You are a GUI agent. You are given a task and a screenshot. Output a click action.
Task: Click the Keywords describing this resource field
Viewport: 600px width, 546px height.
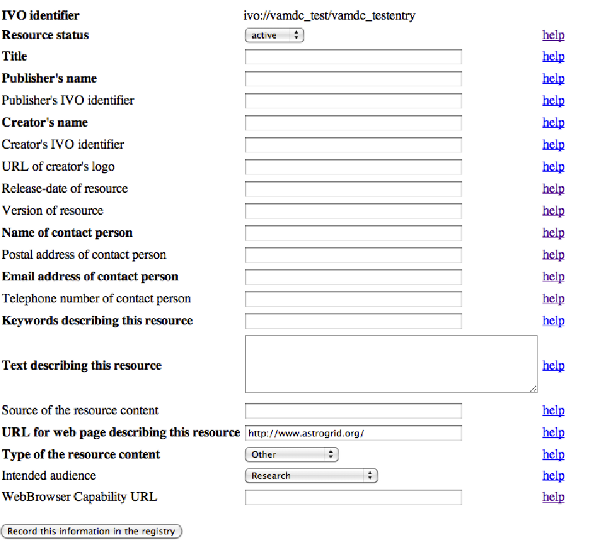coord(353,321)
